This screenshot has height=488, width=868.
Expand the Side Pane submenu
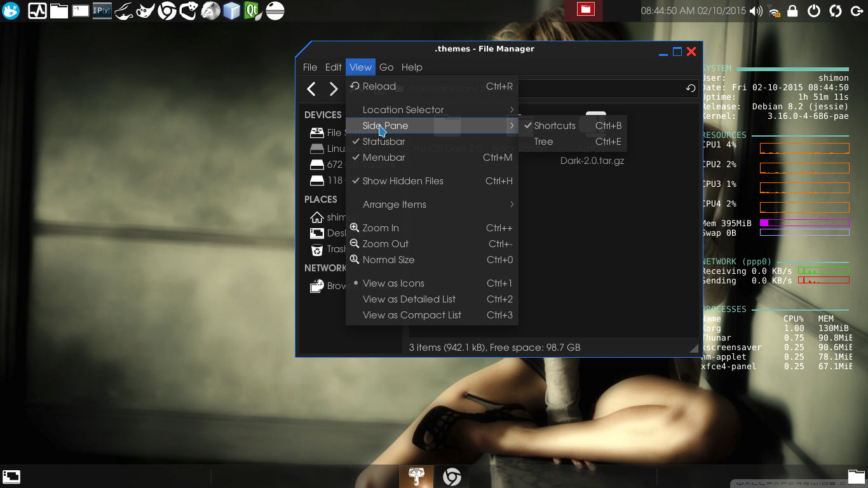click(x=432, y=126)
